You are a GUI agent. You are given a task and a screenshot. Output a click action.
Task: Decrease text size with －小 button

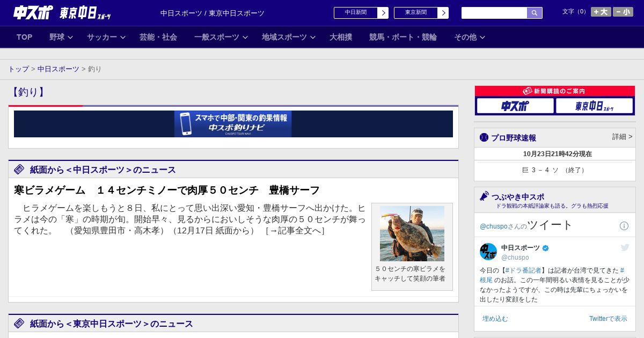tap(623, 12)
